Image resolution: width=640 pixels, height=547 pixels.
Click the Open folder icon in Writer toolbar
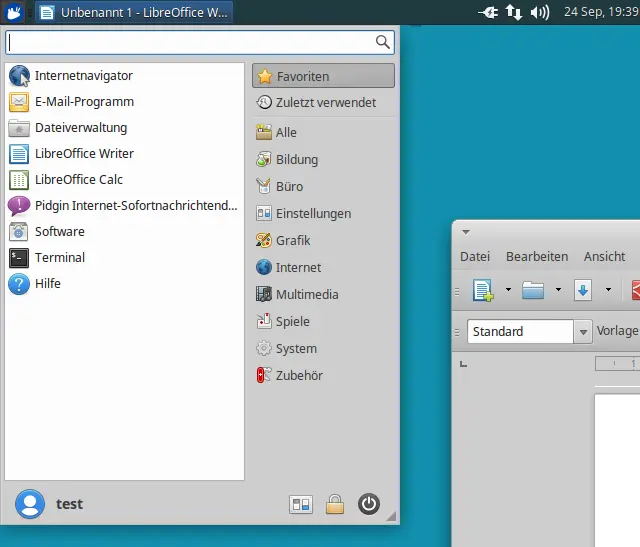(533, 291)
